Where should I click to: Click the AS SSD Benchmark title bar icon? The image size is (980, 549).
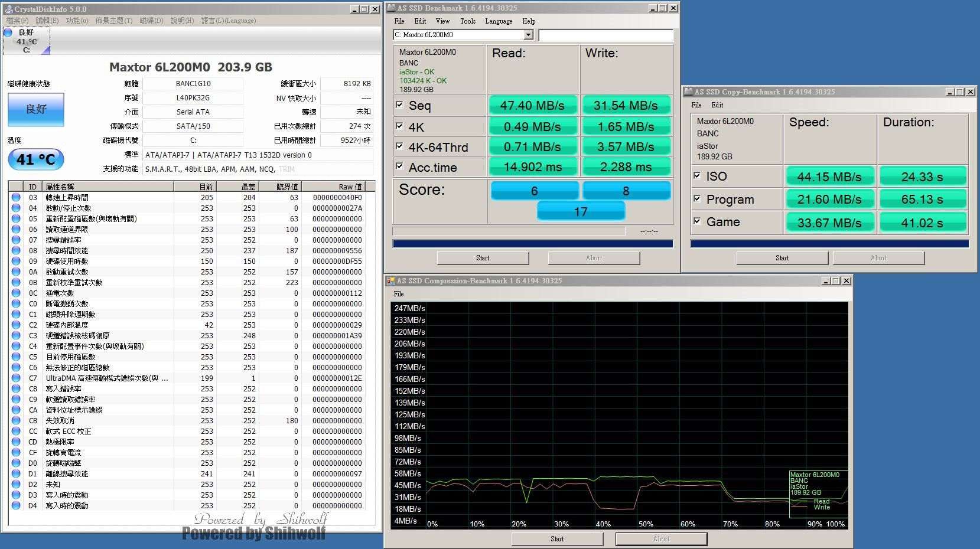pos(392,8)
